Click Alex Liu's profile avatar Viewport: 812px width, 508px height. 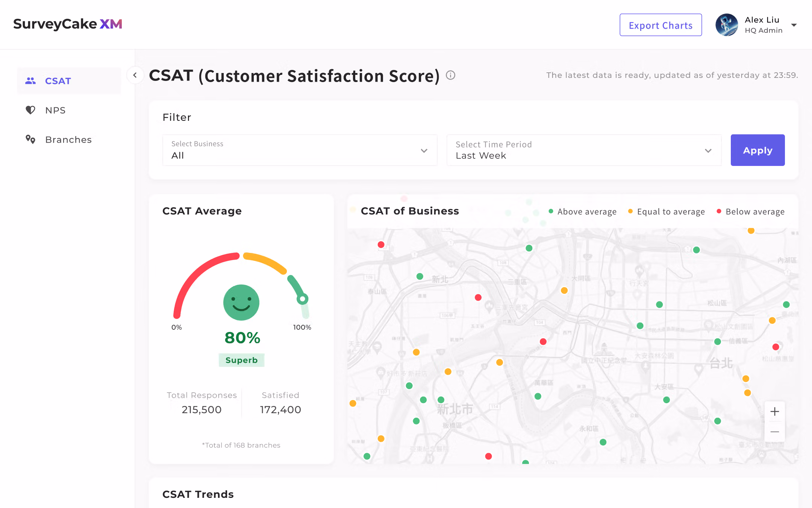click(x=727, y=25)
